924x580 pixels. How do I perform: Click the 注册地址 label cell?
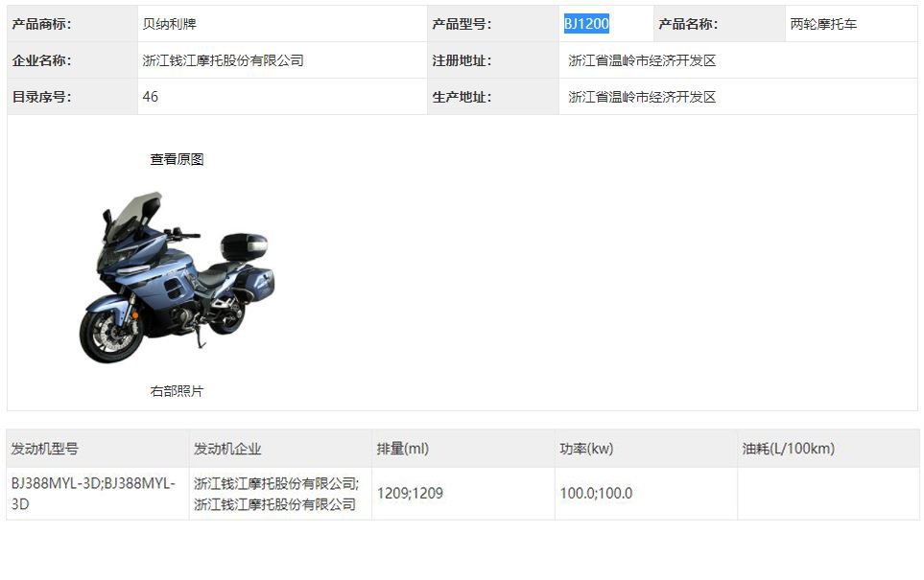[x=462, y=60]
